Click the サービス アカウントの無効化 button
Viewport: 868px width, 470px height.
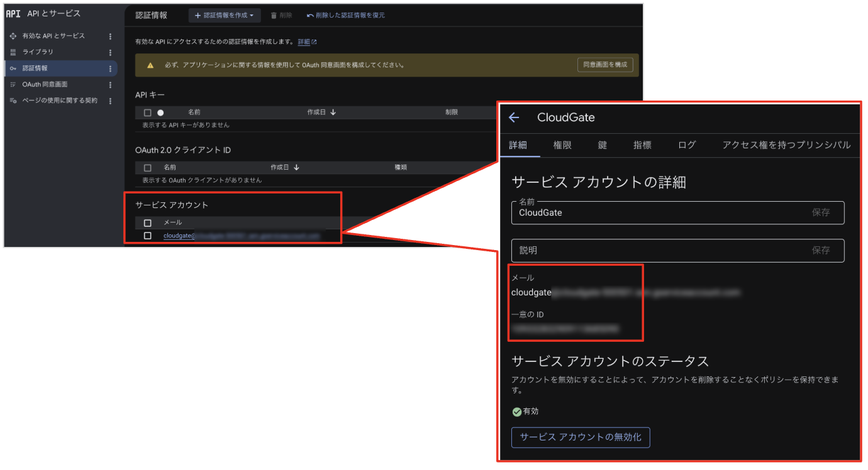(581, 437)
